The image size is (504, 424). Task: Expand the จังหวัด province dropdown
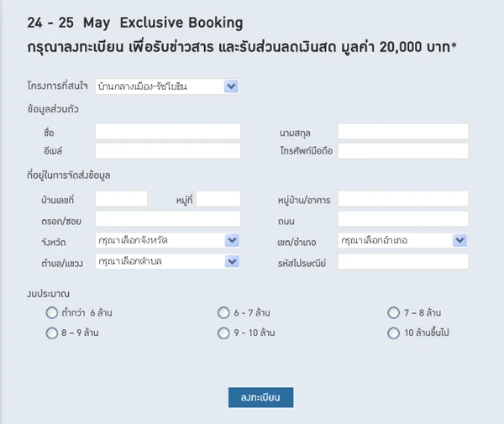(167, 240)
